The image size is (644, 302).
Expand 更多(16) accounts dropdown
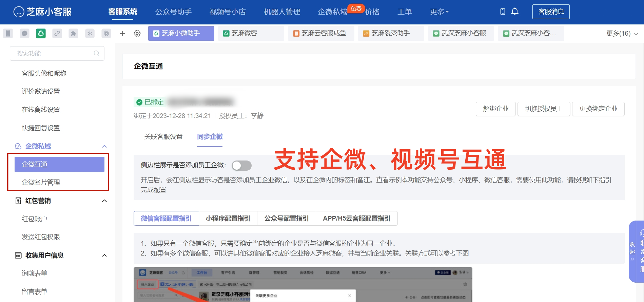pos(622,34)
